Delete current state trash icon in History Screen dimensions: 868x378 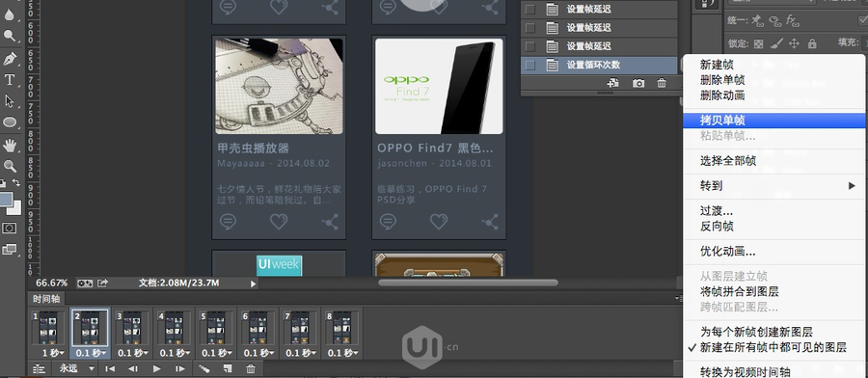661,83
